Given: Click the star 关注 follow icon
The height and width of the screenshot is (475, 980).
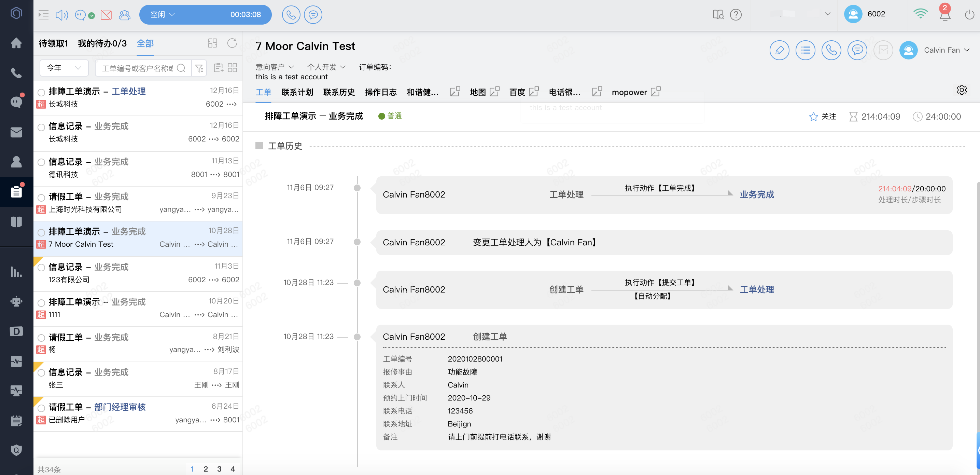Looking at the screenshot, I should pos(813,117).
